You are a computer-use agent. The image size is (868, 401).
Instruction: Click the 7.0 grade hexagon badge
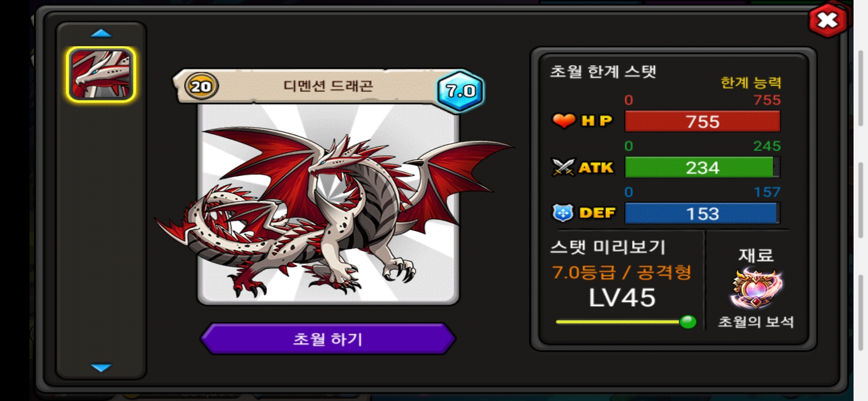tap(460, 91)
